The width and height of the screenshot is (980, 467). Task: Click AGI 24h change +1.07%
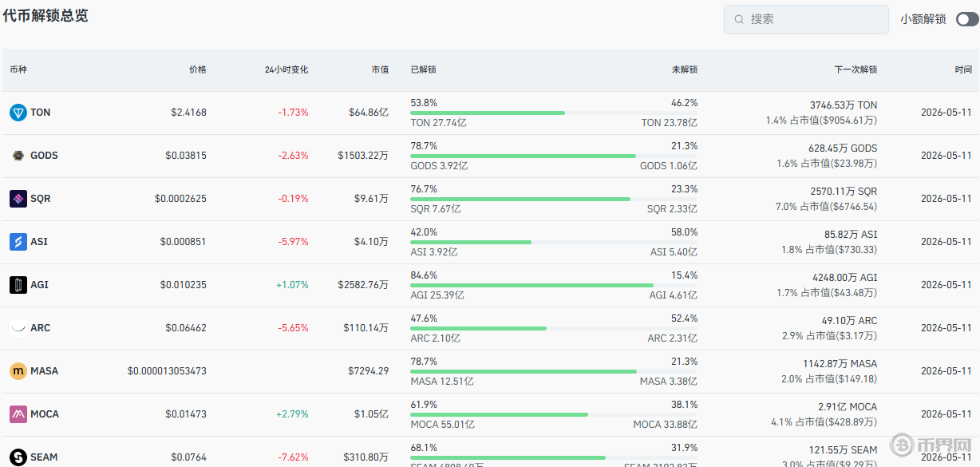point(292,285)
